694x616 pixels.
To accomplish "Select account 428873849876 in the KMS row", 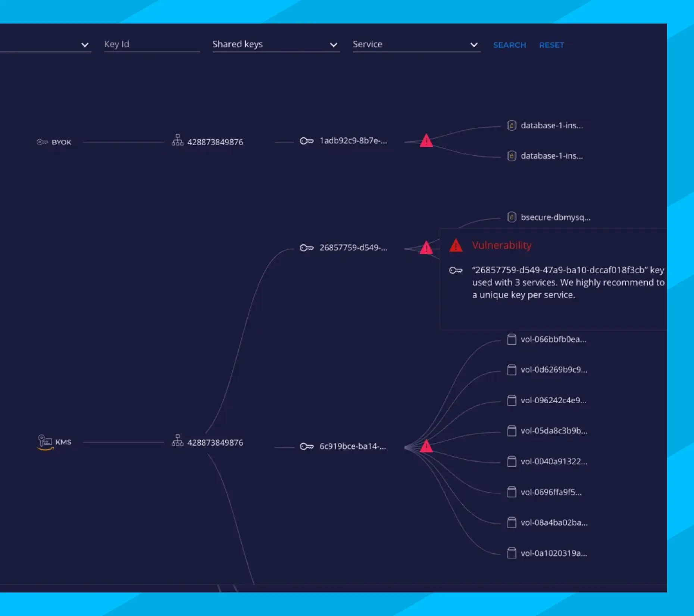I will [x=215, y=442].
